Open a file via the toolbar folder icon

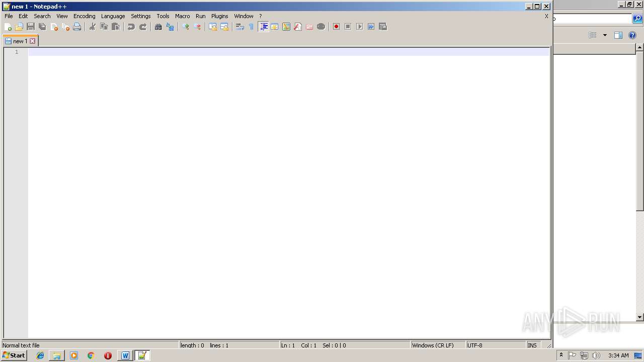19,27
